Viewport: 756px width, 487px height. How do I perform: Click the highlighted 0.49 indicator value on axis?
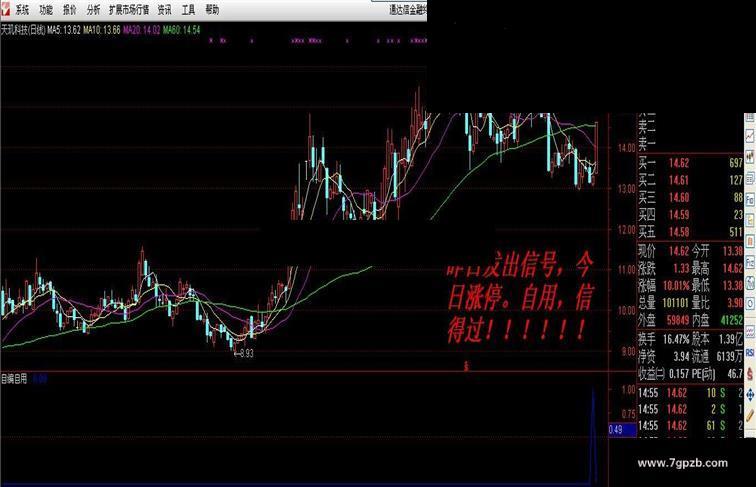pos(622,430)
